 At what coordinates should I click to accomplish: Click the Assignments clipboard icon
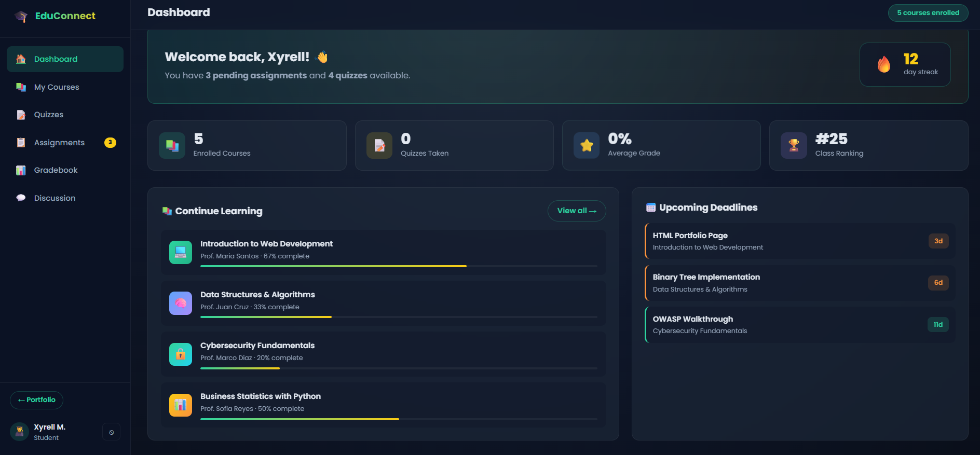pyautogui.click(x=21, y=143)
